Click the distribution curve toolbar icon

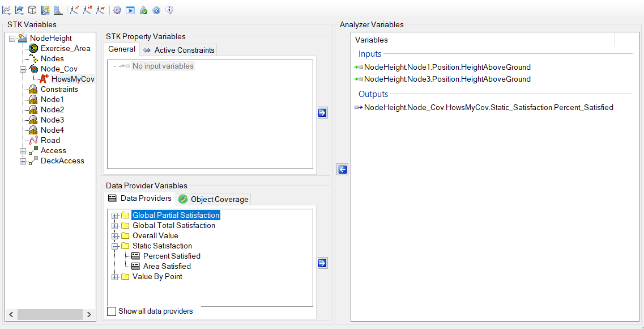(58, 10)
